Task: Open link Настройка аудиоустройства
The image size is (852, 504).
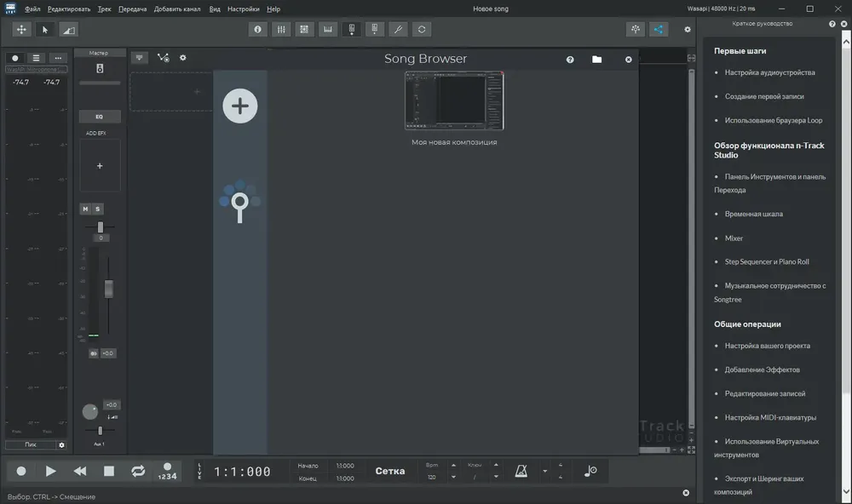Action: coord(769,72)
